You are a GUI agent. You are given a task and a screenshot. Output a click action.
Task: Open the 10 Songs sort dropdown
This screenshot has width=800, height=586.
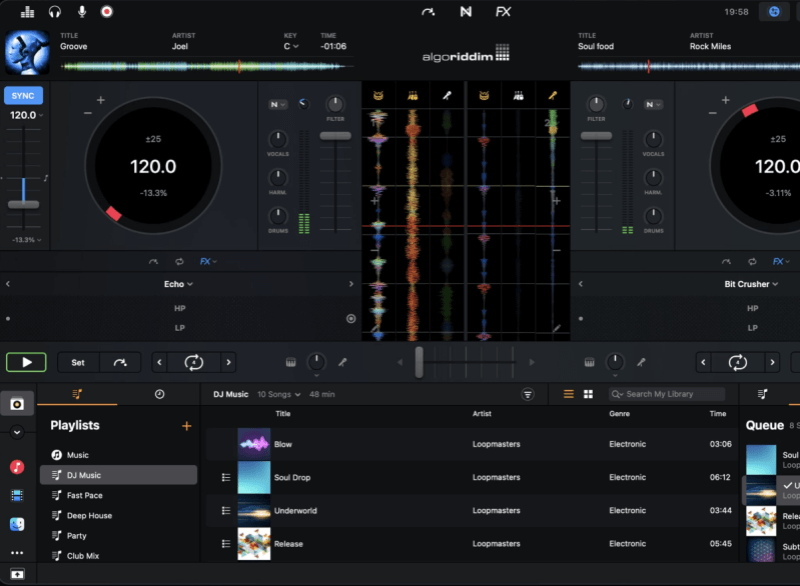pyautogui.click(x=279, y=394)
